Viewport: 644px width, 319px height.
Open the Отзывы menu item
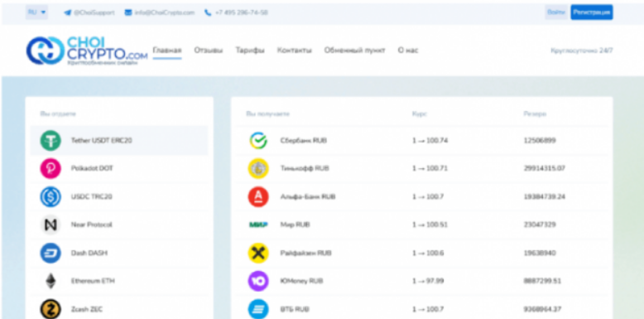coord(209,51)
